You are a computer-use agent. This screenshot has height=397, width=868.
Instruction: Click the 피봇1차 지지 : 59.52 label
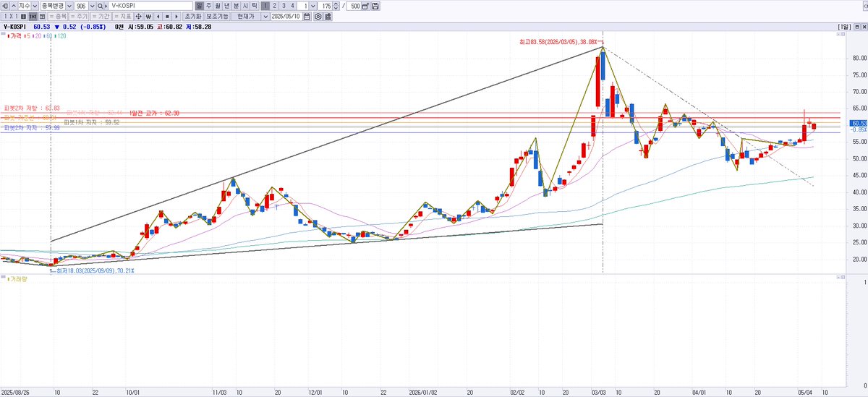coord(92,123)
